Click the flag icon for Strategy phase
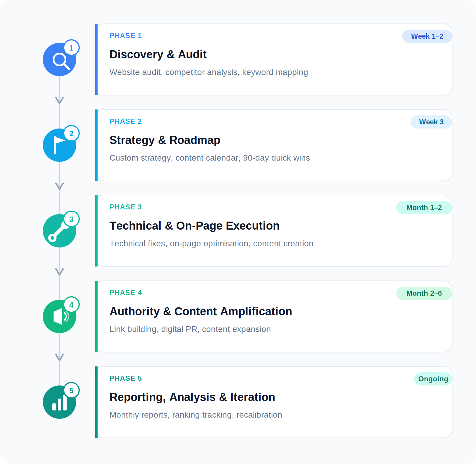The height and width of the screenshot is (464, 476). pyautogui.click(x=59, y=145)
